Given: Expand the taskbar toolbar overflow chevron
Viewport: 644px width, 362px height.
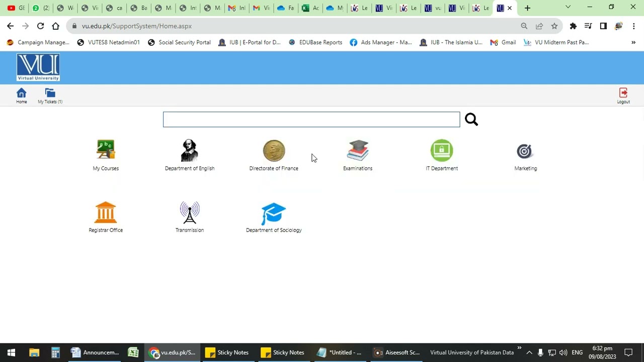Looking at the screenshot, I should pos(519,348).
